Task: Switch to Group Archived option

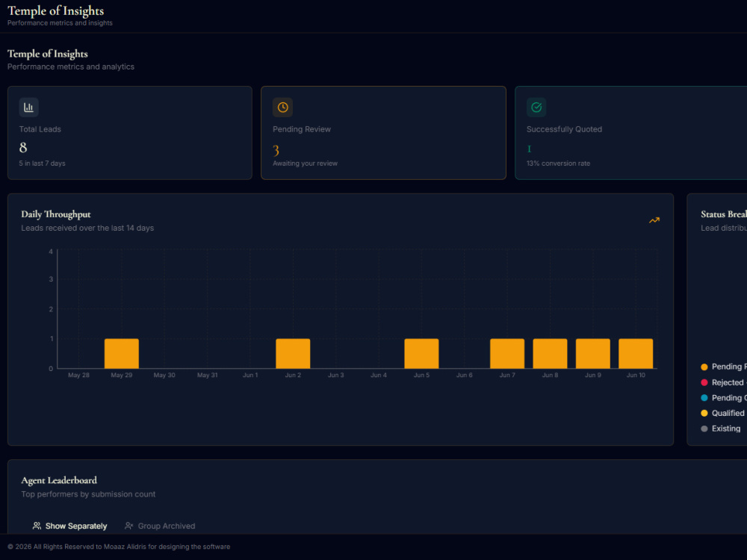Action: 160,526
